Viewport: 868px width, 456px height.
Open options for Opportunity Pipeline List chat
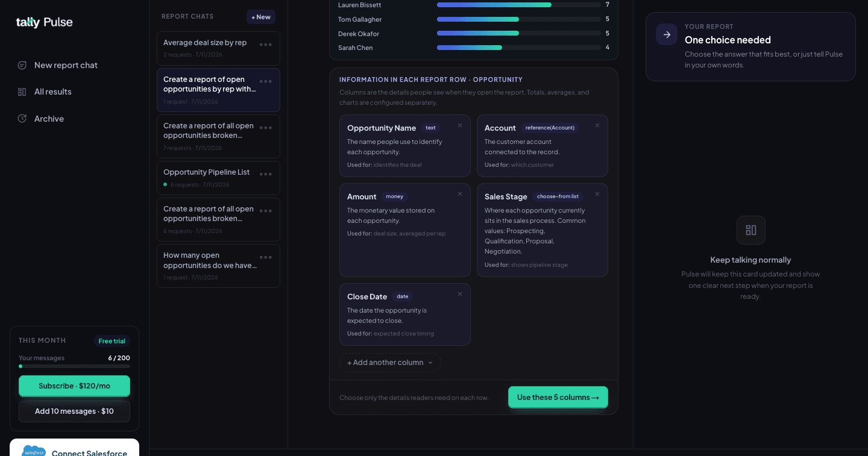point(266,174)
